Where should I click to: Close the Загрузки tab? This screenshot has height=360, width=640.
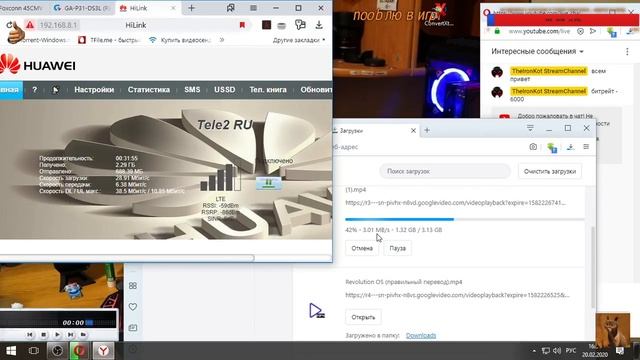tap(413, 131)
